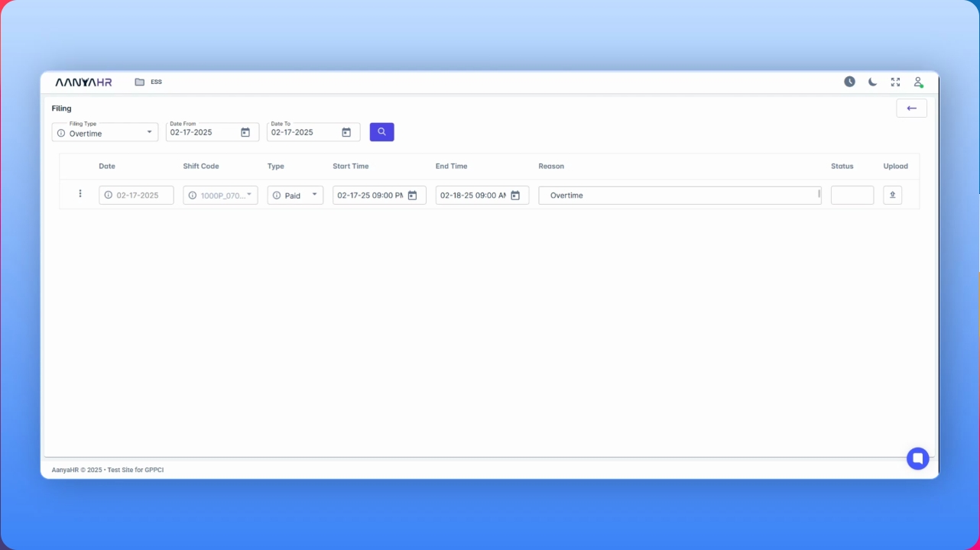Open the Start Time calendar icon
Viewport: 980px width, 550px height.
pyautogui.click(x=412, y=196)
